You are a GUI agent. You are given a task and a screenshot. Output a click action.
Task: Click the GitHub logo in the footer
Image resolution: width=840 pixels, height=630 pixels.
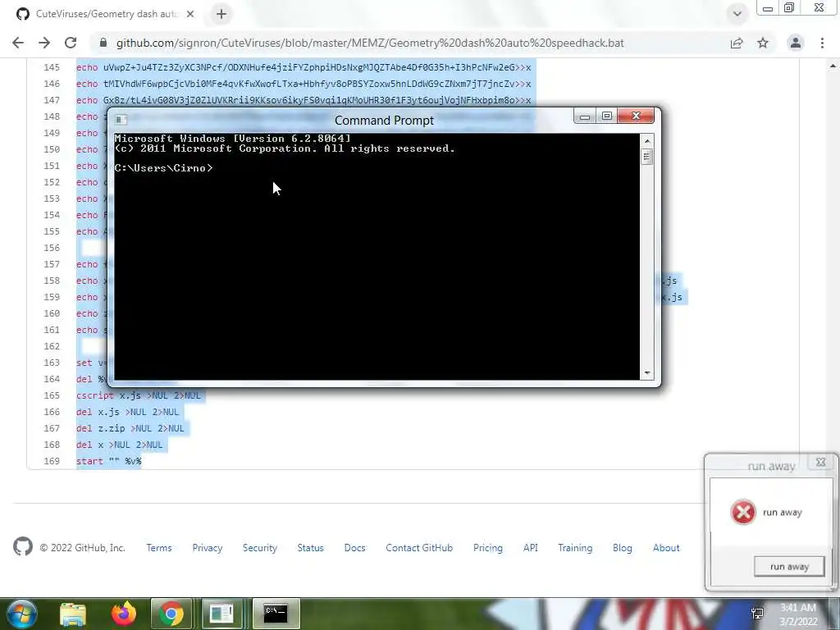(x=22, y=547)
